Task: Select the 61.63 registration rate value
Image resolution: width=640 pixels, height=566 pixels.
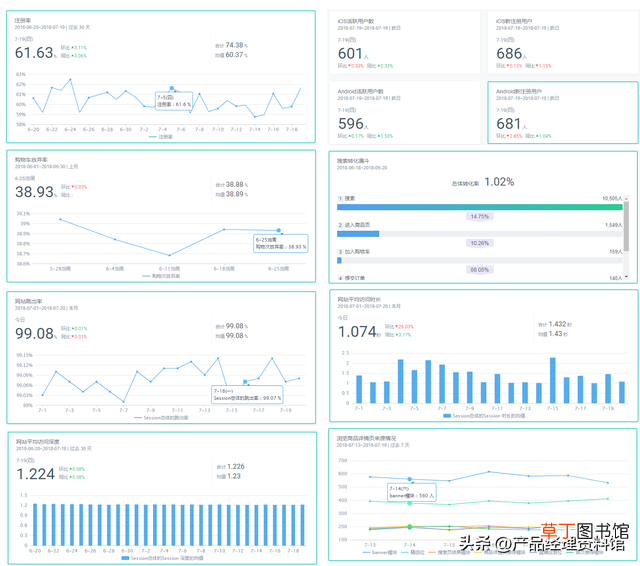Action: pyautogui.click(x=34, y=53)
